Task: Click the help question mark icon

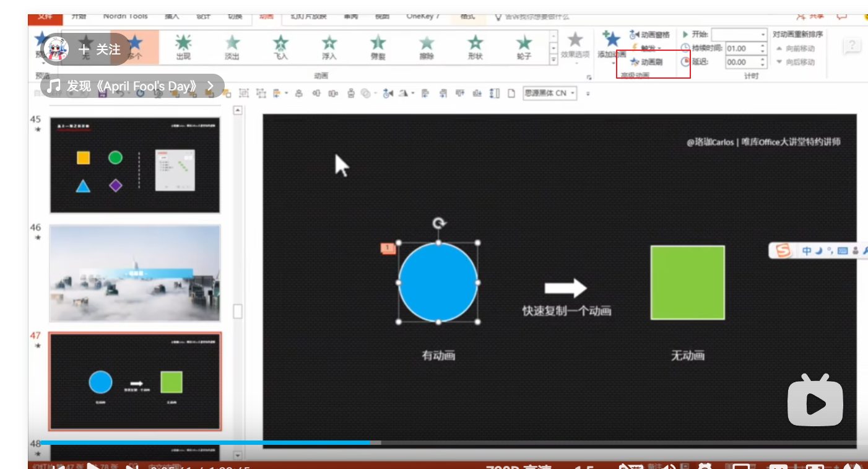Action: coord(852,46)
